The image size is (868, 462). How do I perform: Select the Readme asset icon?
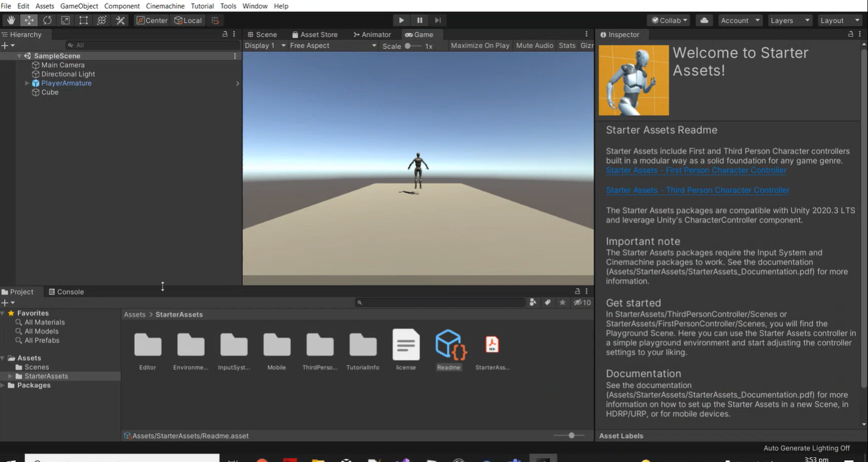click(451, 344)
